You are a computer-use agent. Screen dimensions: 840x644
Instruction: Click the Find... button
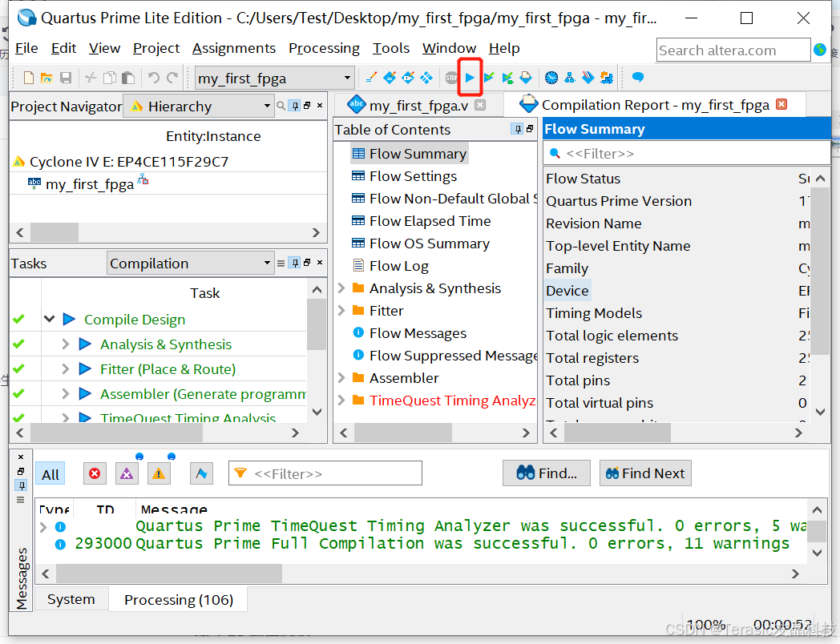click(547, 473)
